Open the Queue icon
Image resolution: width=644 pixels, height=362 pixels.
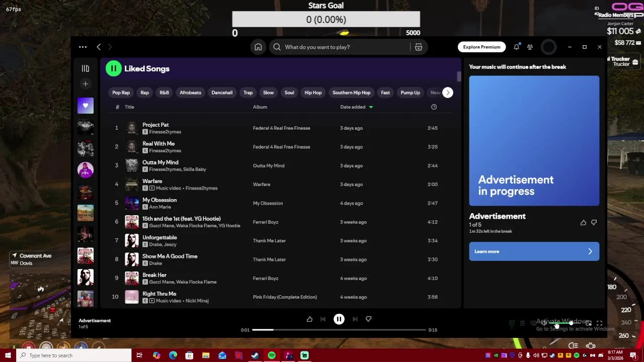pos(522,323)
